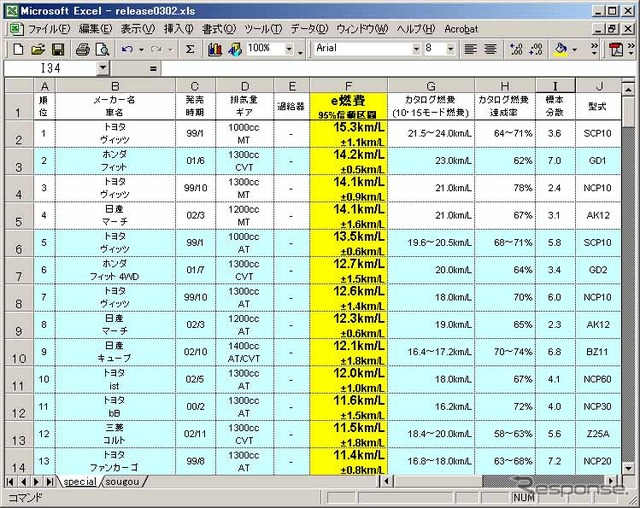This screenshot has height=508, width=640.
Task: Undo the last action
Action: [127, 49]
